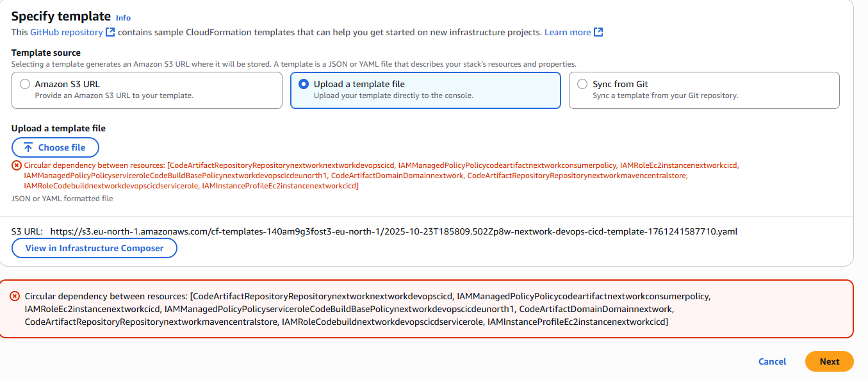Click the upload arrow icon on Choose file
This screenshot has height=380, width=868.
coord(28,147)
